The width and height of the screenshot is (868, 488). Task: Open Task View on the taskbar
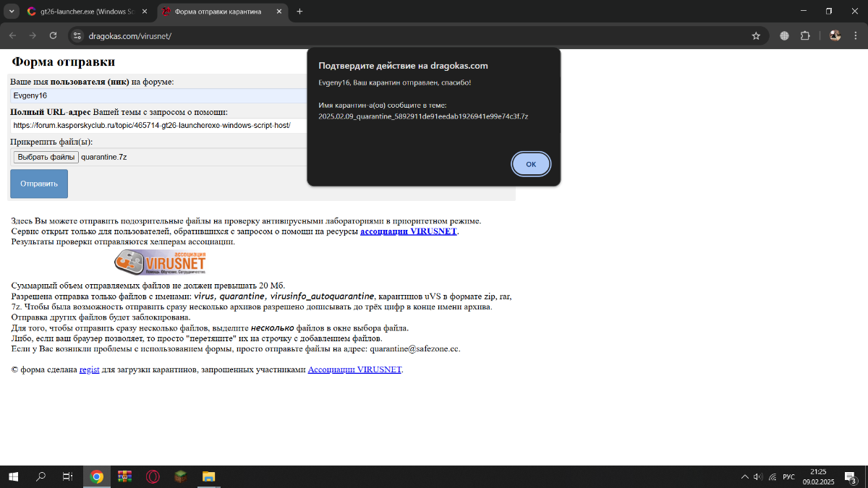coord(67,476)
